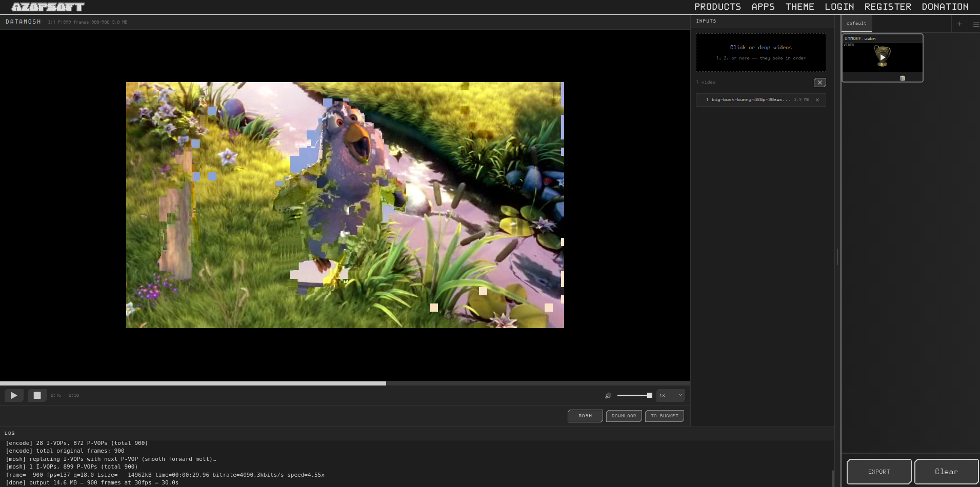
Task: Open the 1x playback speed dropdown
Action: coord(670,395)
